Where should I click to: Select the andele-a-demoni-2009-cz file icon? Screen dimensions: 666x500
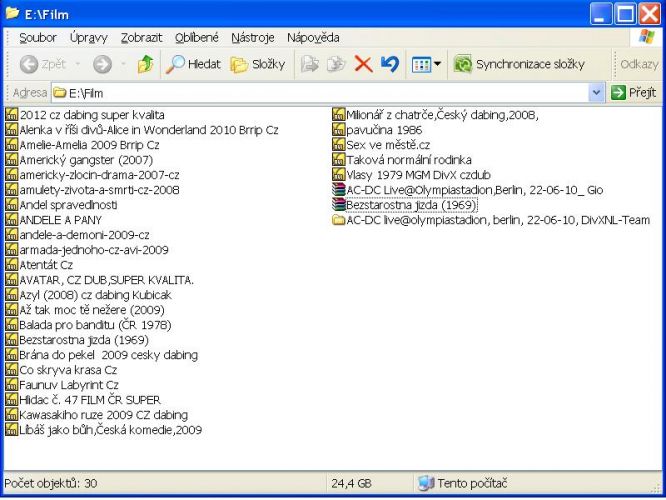11,234
